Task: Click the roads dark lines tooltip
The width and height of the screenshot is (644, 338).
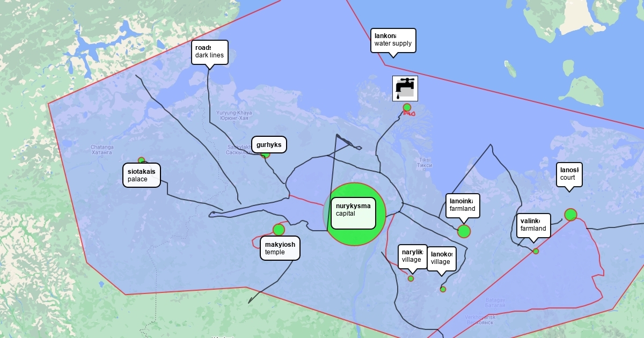Action: pos(209,52)
